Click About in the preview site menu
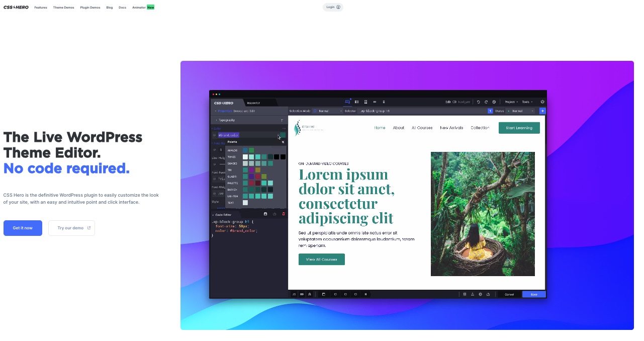This screenshot has width=644, height=341. pos(399,128)
